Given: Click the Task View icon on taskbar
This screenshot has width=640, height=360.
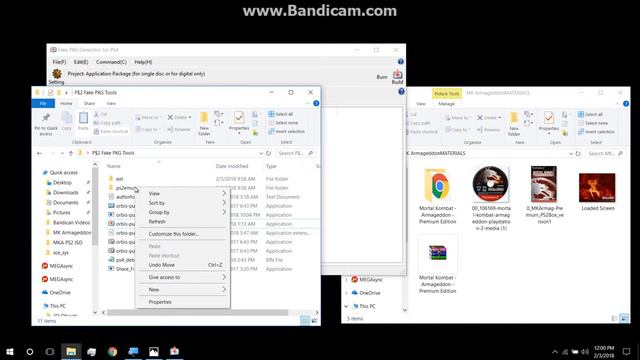Looking at the screenshot, I should 50,351.
